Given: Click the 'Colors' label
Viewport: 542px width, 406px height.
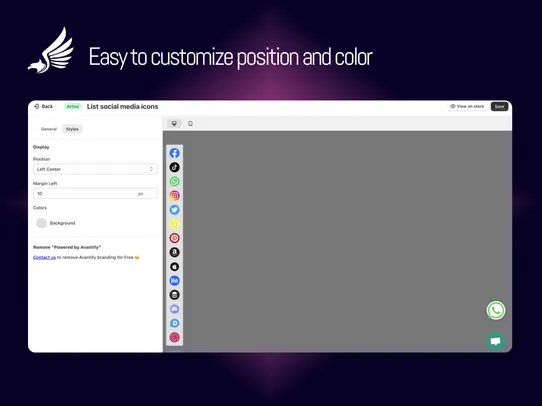Looking at the screenshot, I should [x=40, y=208].
